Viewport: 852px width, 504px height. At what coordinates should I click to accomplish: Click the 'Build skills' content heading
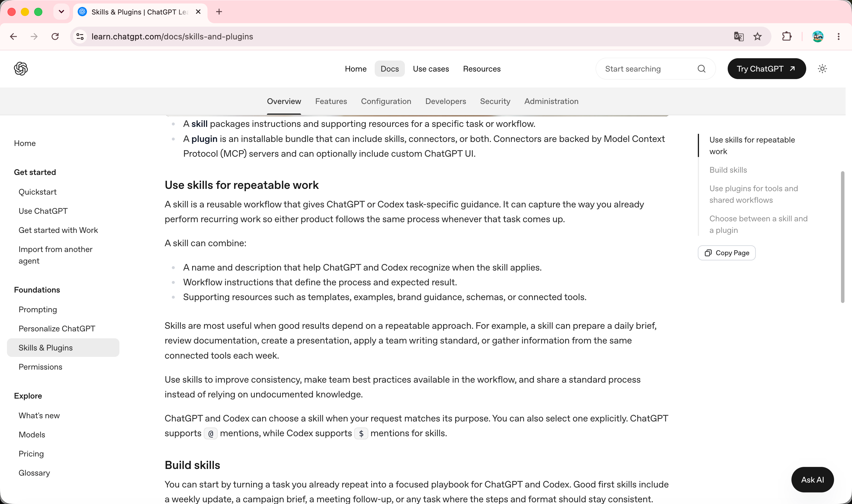192,465
